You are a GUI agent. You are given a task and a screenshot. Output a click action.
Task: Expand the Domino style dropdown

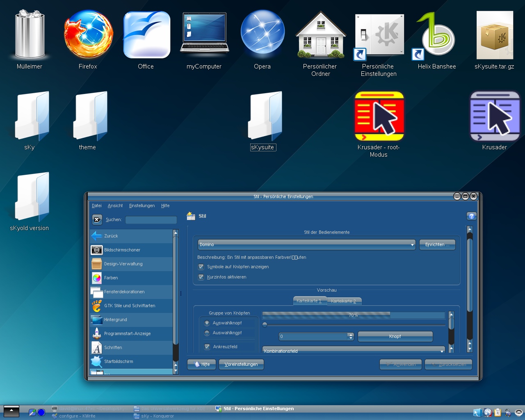(x=306, y=244)
